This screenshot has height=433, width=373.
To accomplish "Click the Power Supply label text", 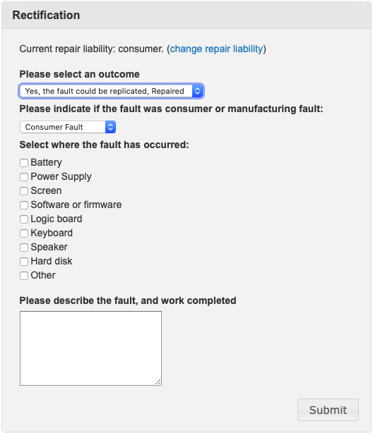I will pos(61,177).
